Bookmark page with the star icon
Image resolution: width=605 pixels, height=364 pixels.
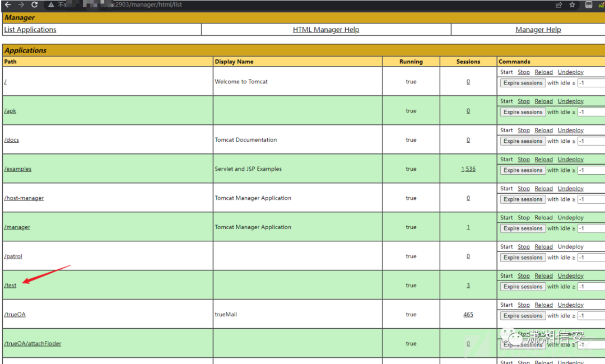click(x=572, y=4)
